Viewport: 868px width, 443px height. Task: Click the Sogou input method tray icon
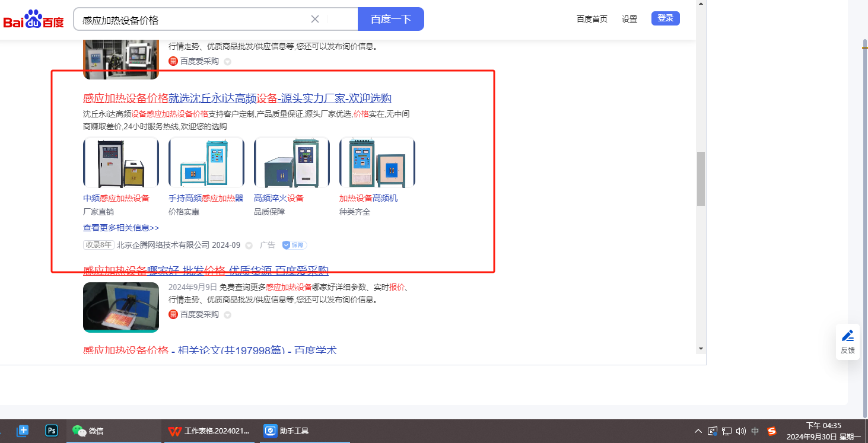click(771, 431)
